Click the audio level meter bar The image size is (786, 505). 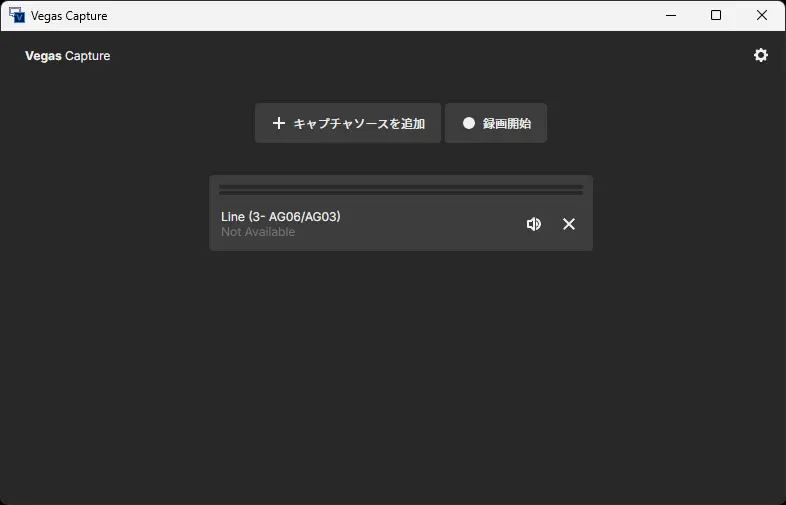401,190
